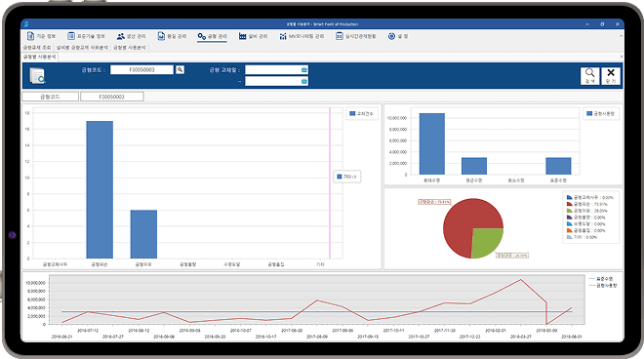This screenshot has width=644, height=359.
Task: Close the document tab with the small x
Action: coord(621,57)
